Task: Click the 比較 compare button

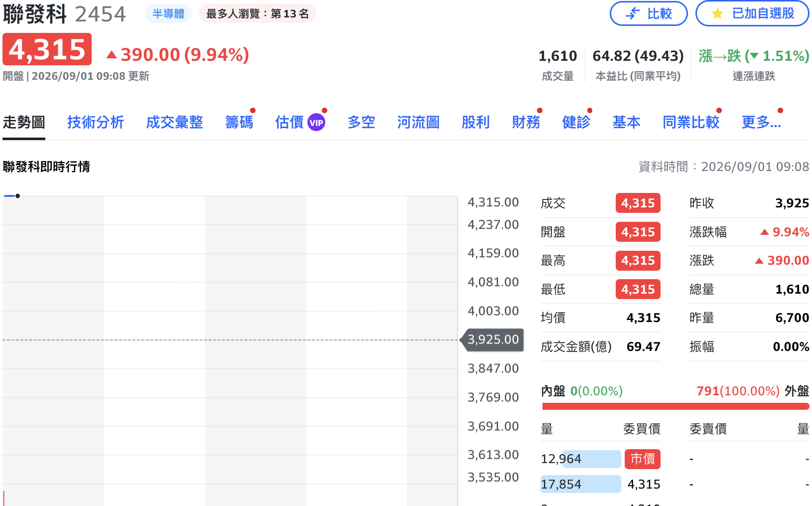Action: pos(649,13)
